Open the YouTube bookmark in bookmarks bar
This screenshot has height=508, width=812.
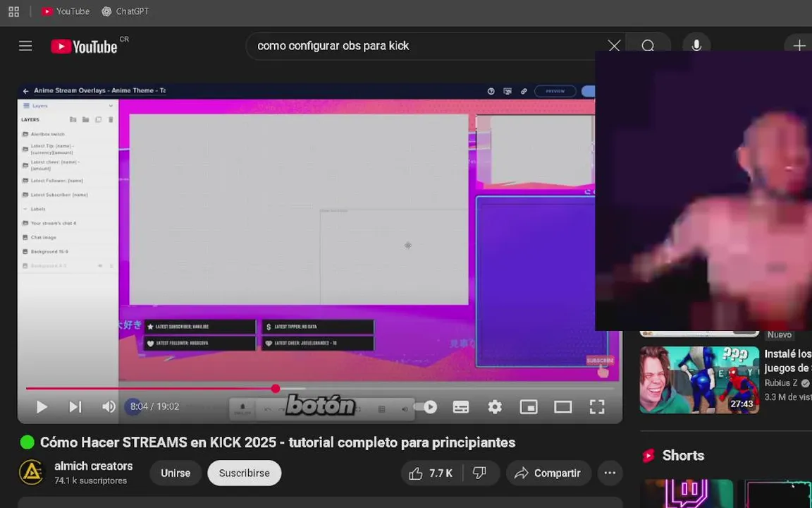[66, 11]
